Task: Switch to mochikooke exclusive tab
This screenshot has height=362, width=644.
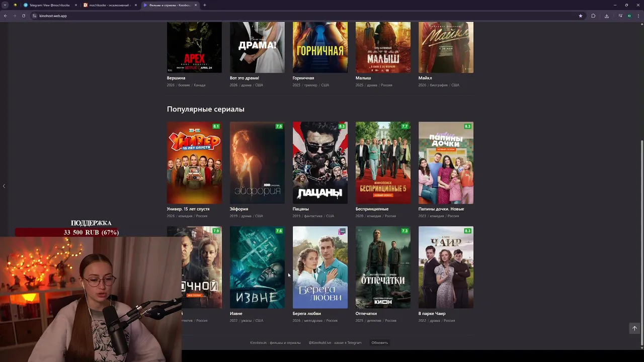Action: point(110,5)
